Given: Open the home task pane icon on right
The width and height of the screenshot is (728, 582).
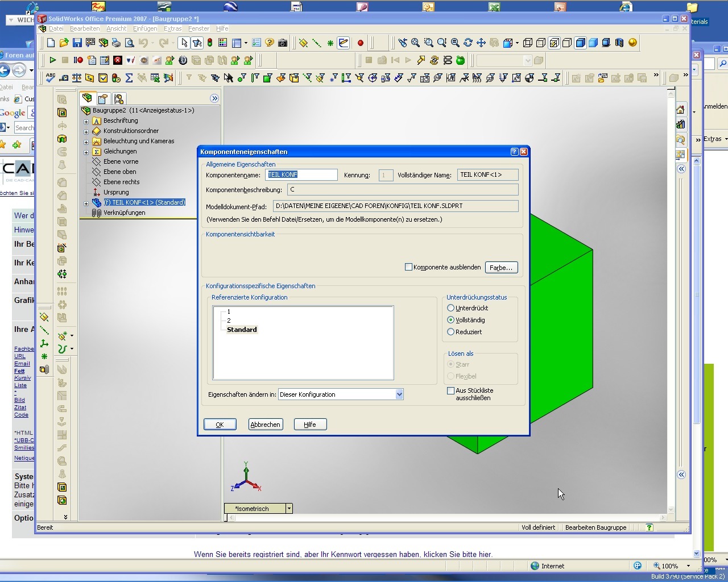Looking at the screenshot, I should (x=680, y=110).
